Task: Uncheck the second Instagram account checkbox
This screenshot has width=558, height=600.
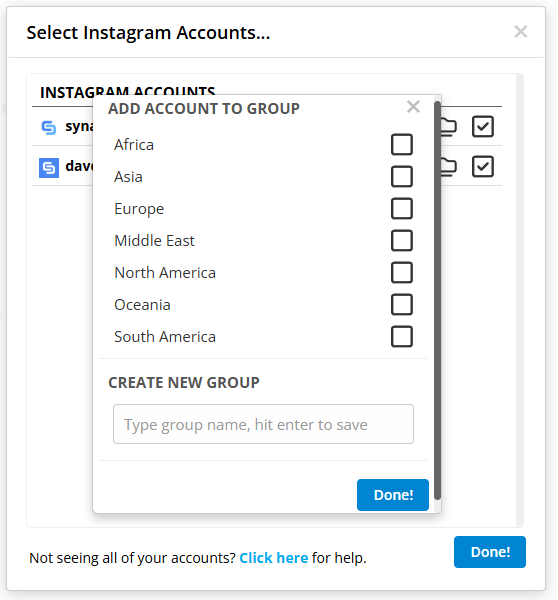Action: coord(483,166)
